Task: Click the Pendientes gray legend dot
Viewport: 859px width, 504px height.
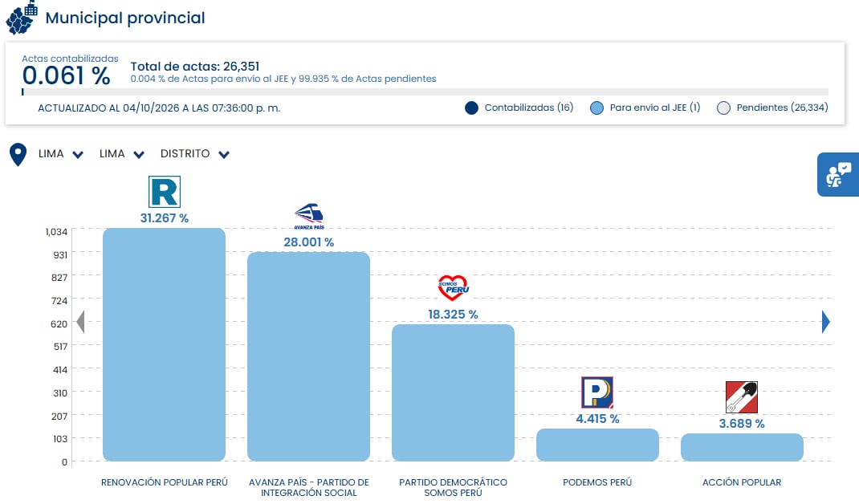Action: point(723,108)
